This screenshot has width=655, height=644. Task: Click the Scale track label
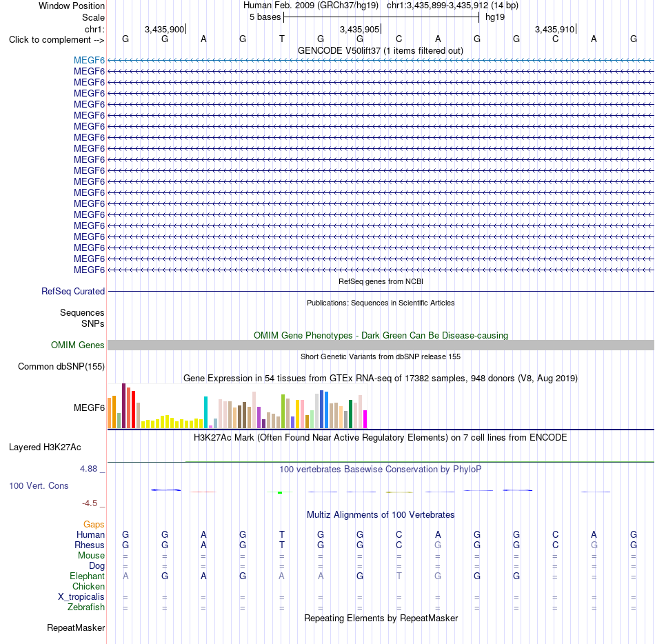pos(93,17)
